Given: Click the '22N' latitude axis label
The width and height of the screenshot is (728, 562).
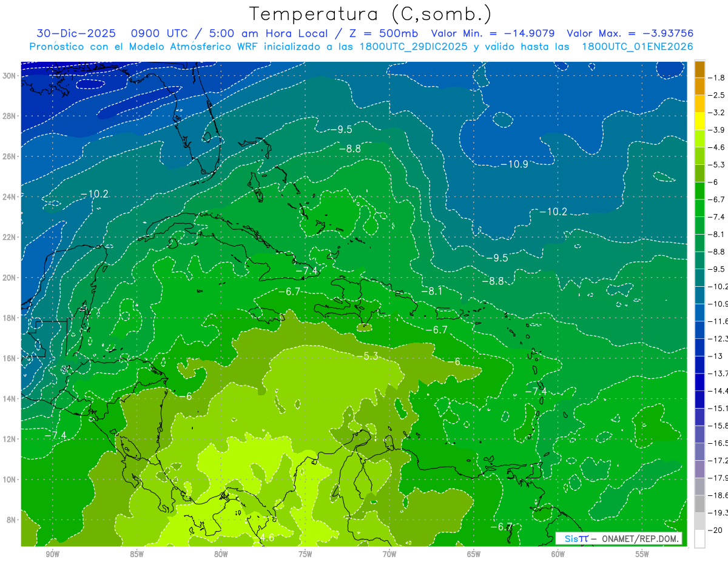Looking at the screenshot, I should coord(10,237).
